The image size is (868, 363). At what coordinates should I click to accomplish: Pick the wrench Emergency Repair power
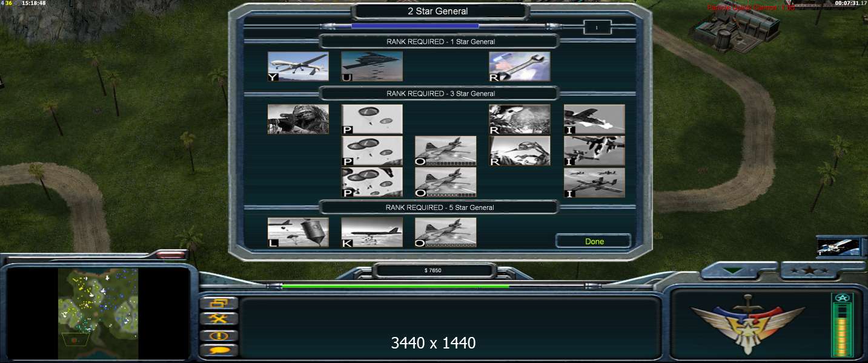[520, 67]
